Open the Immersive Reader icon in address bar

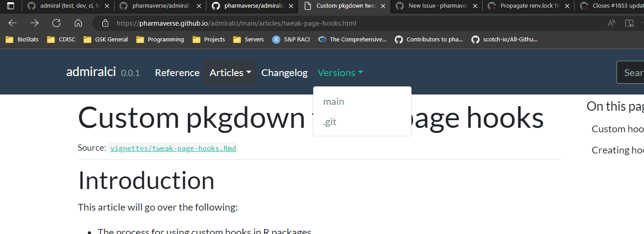click(629, 23)
